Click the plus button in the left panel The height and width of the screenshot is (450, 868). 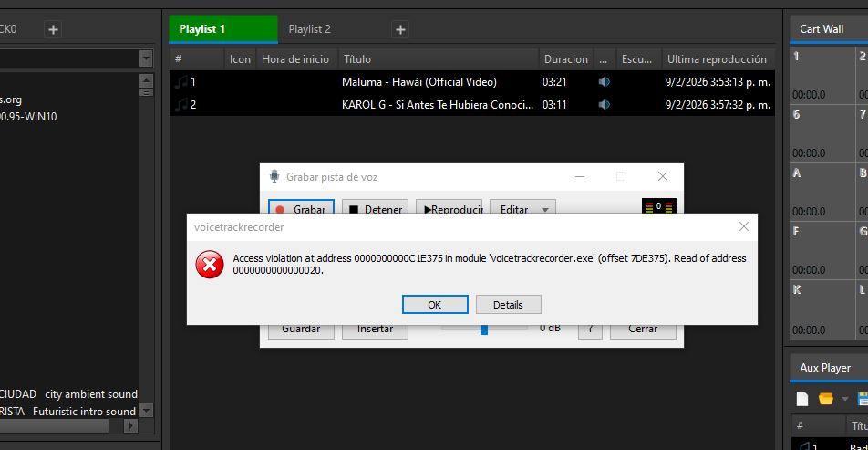[x=53, y=29]
